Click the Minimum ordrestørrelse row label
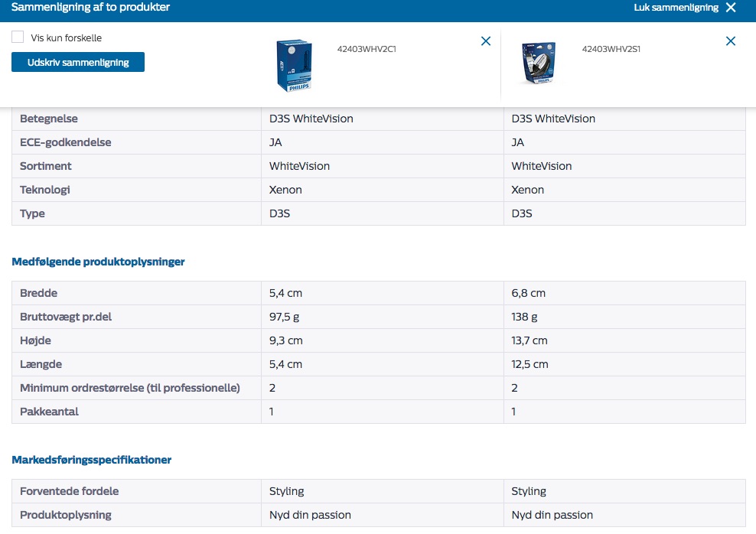This screenshot has width=756, height=534. tap(130, 388)
